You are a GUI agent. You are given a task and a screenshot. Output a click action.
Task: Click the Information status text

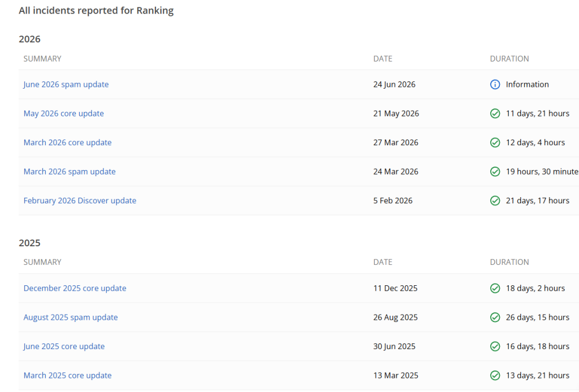click(528, 85)
